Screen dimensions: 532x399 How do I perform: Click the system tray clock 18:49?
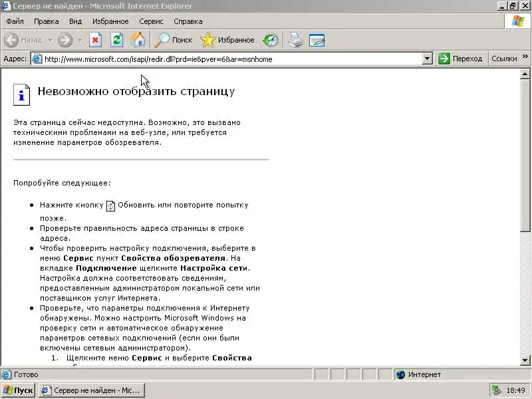515,390
